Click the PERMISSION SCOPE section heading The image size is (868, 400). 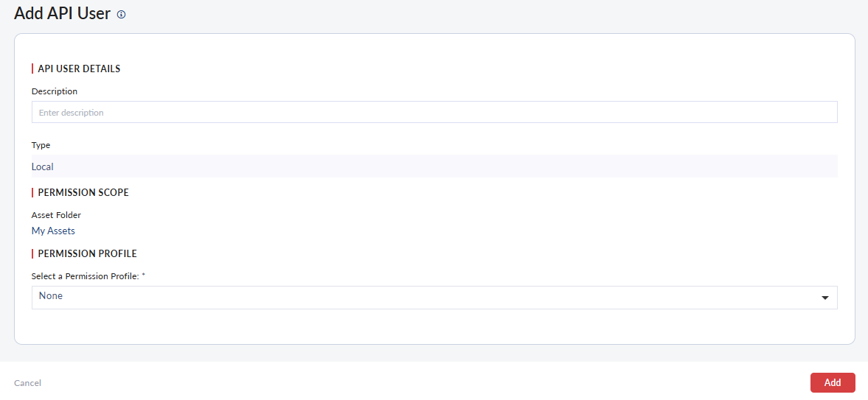pyautogui.click(x=83, y=192)
